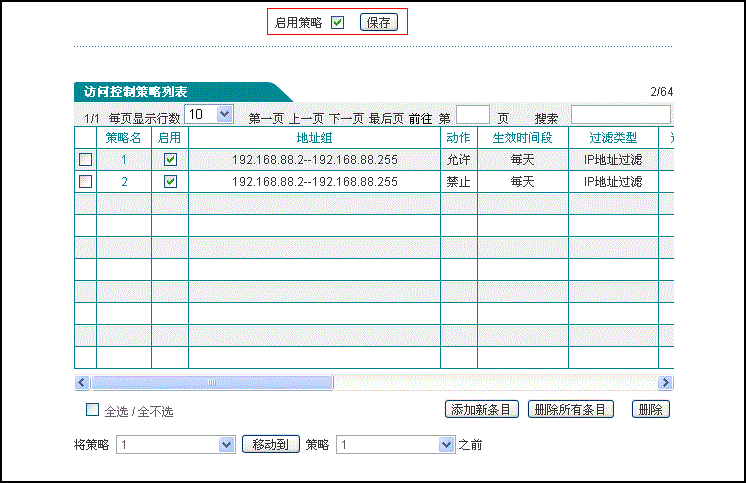Open policy name 1 link

[x=124, y=159]
